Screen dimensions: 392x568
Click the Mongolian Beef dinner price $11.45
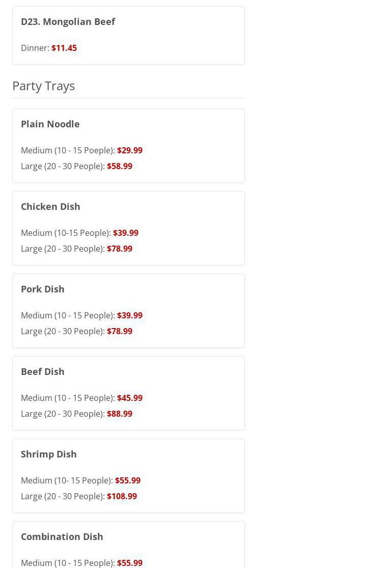tap(64, 48)
